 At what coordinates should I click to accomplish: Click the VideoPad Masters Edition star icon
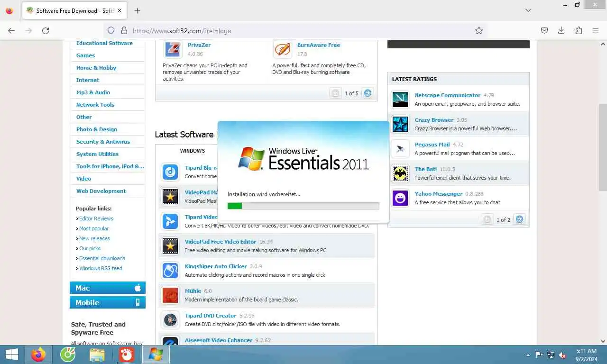(170, 196)
